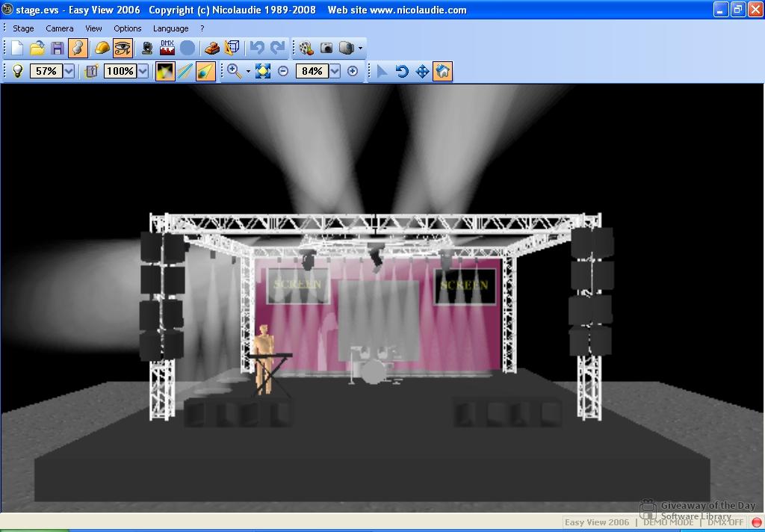Open the ? help menu
Screen dimensions: 765x532
(x=202, y=28)
